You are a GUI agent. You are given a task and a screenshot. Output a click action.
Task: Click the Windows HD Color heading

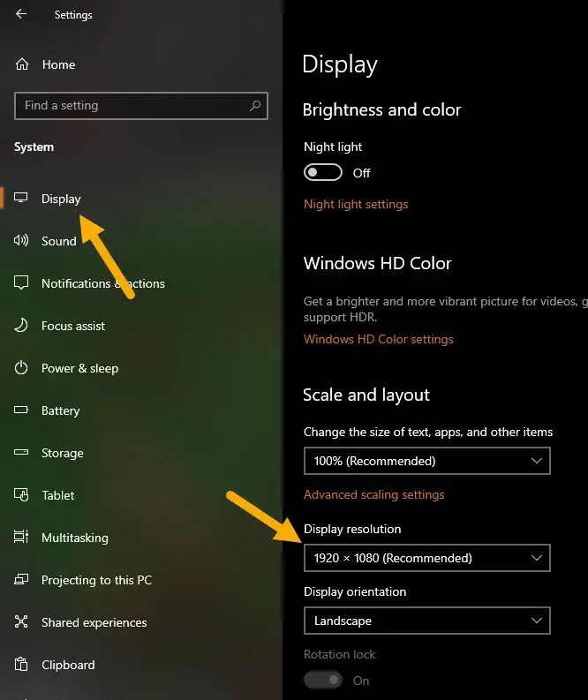378,263
